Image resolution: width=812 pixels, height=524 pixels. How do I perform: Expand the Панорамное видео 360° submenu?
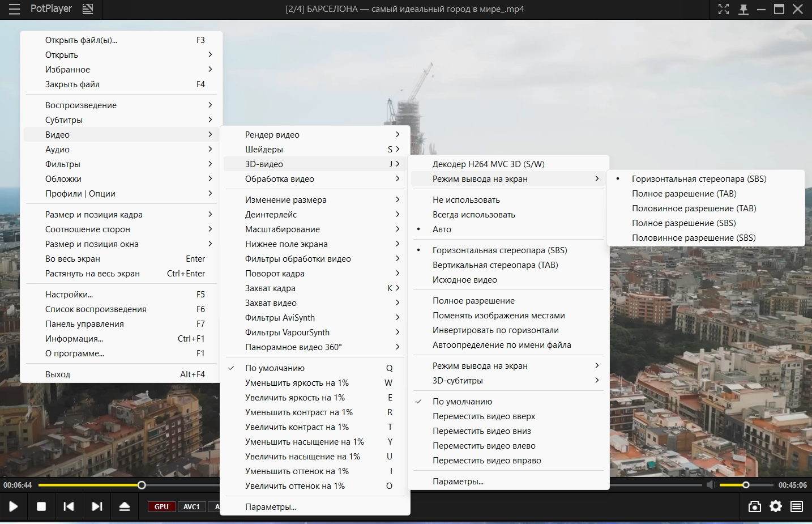click(x=315, y=347)
